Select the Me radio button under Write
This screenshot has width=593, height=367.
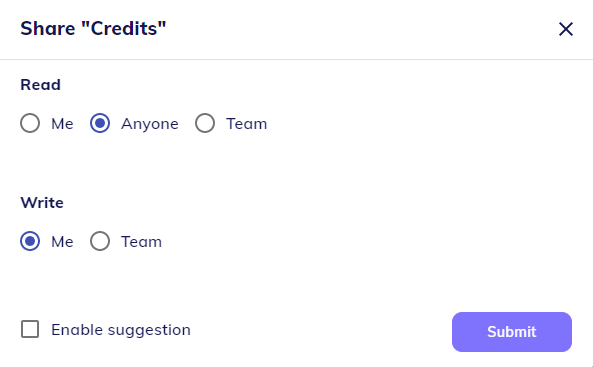point(30,241)
